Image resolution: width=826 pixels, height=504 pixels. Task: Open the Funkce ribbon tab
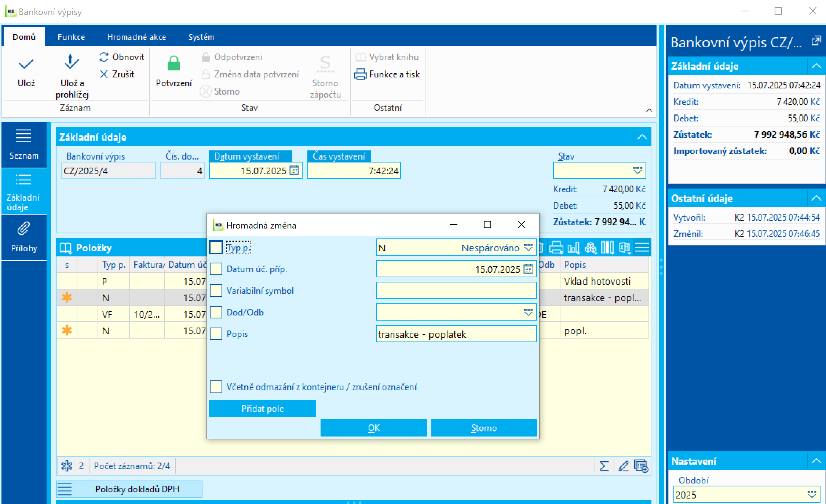[x=71, y=37]
